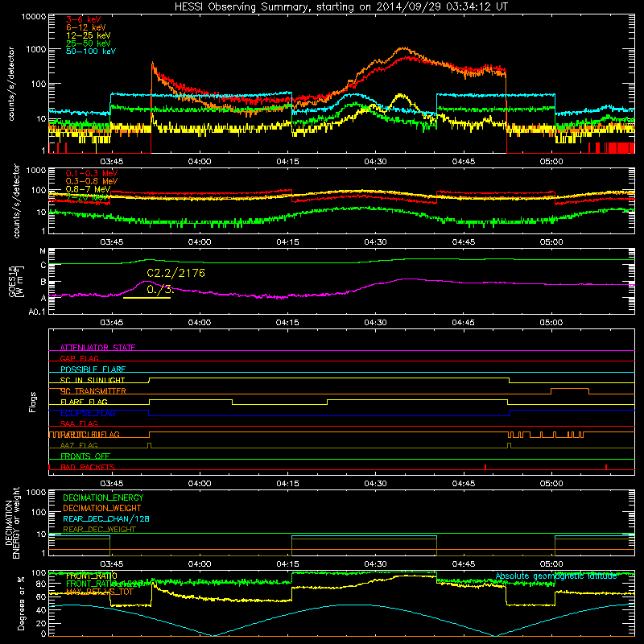Click the 'FRONTS OFF' flag label
This screenshot has height=644, width=644.
point(85,456)
